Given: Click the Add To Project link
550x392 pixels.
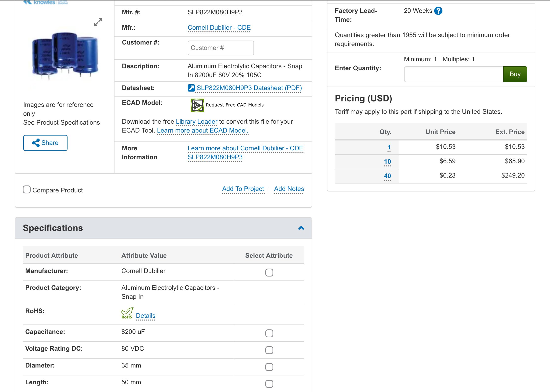Looking at the screenshot, I should coord(243,189).
